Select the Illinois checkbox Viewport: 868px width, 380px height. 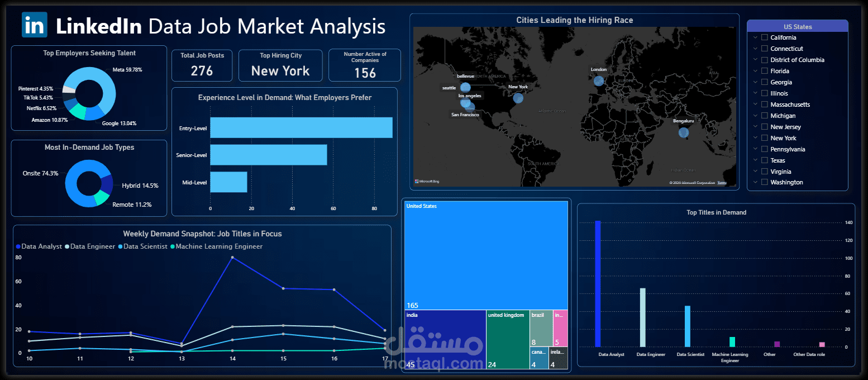[x=765, y=93]
